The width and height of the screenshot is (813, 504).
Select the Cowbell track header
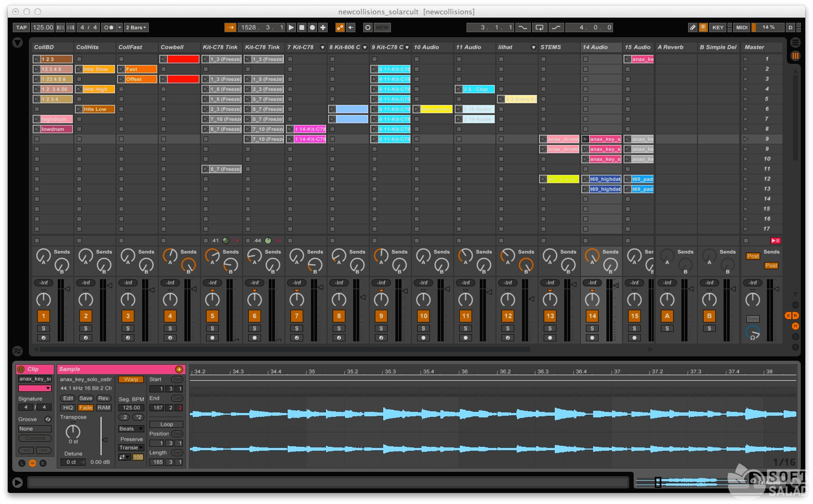coord(179,47)
